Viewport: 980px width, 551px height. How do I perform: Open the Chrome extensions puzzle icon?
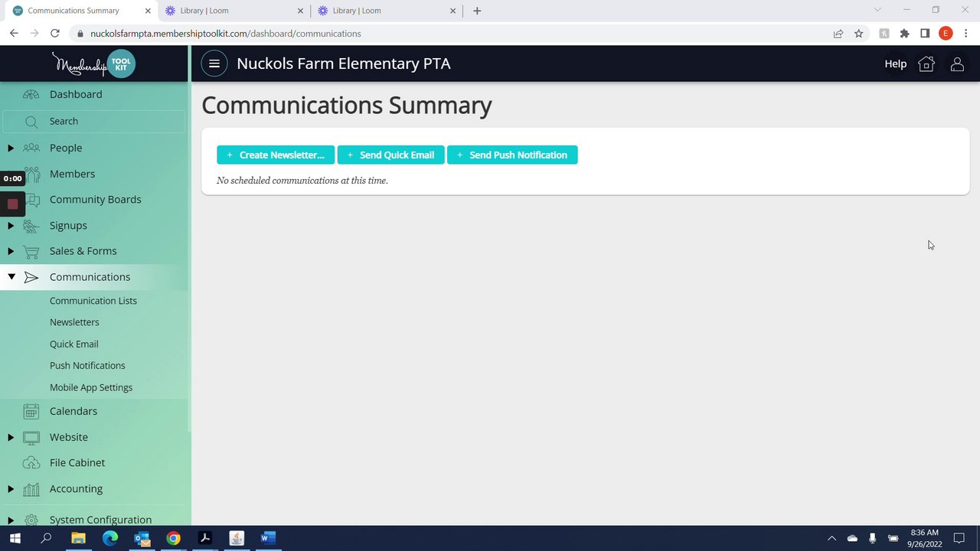click(904, 34)
